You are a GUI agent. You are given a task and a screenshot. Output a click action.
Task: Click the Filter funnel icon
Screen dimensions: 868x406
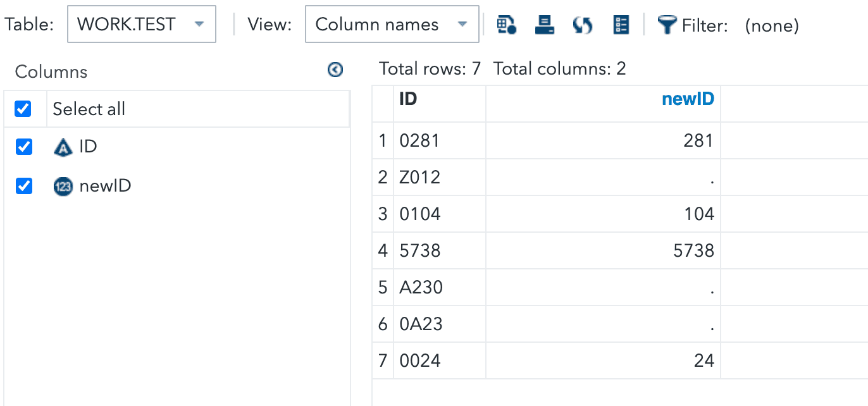click(x=667, y=25)
